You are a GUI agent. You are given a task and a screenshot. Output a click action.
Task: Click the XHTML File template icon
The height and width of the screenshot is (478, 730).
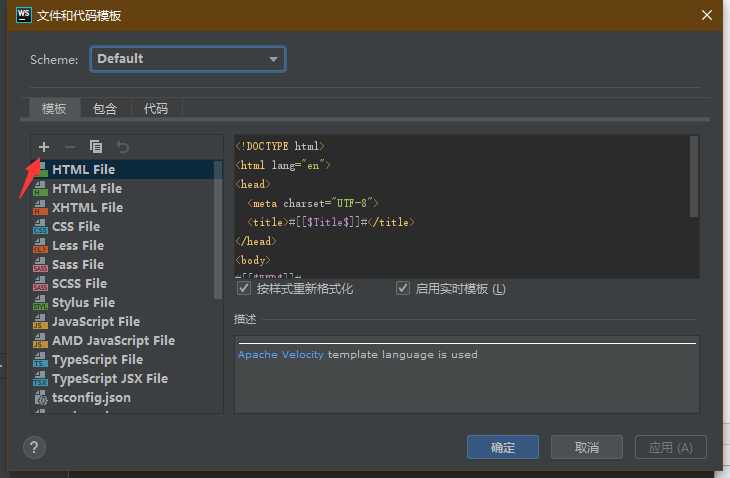41,208
